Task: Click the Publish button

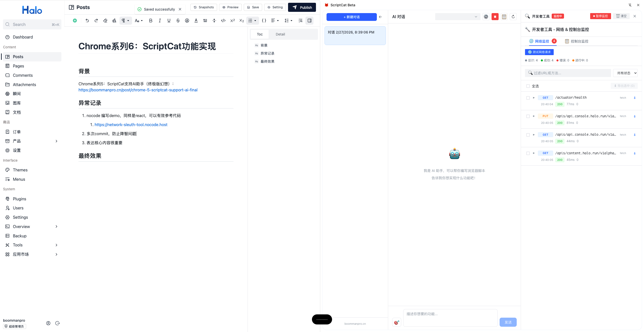Action: [x=302, y=7]
